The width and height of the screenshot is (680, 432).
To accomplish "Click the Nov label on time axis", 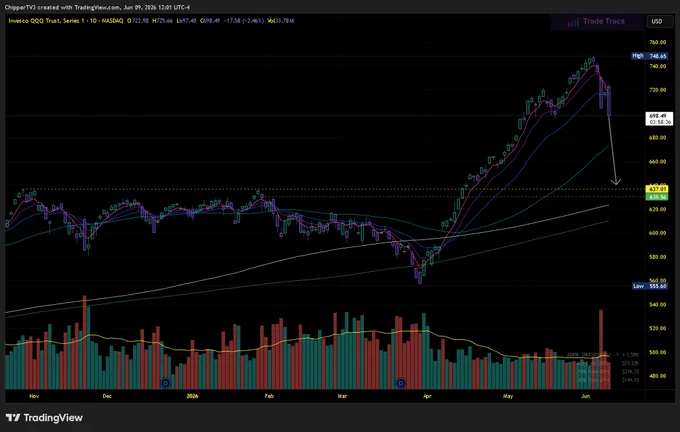I will click(x=34, y=396).
